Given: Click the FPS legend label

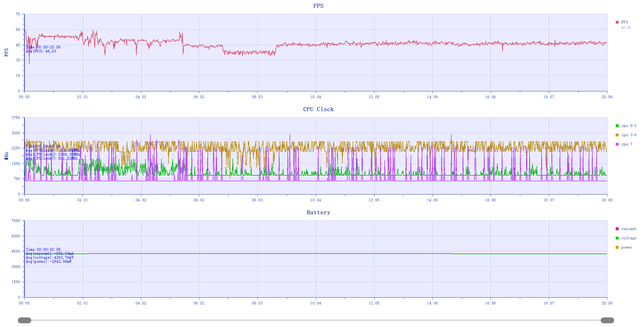Looking at the screenshot, I should point(625,22).
